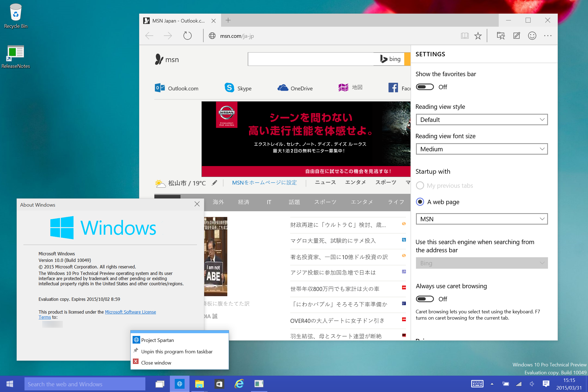The width and height of the screenshot is (588, 392).
Task: Open Reading view with the book icon
Action: (465, 36)
